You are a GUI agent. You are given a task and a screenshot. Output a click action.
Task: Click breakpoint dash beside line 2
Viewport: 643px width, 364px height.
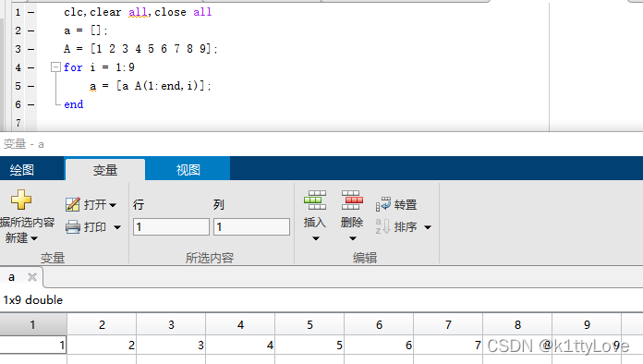point(31,30)
